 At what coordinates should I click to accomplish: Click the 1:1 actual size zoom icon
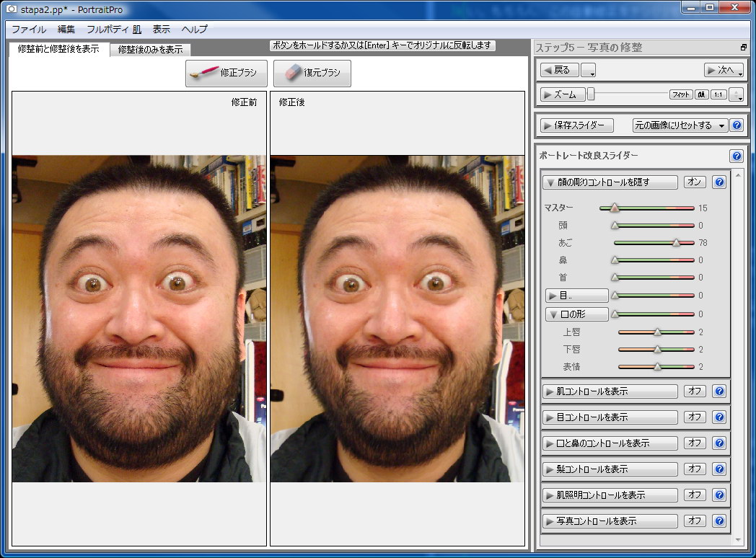(718, 94)
